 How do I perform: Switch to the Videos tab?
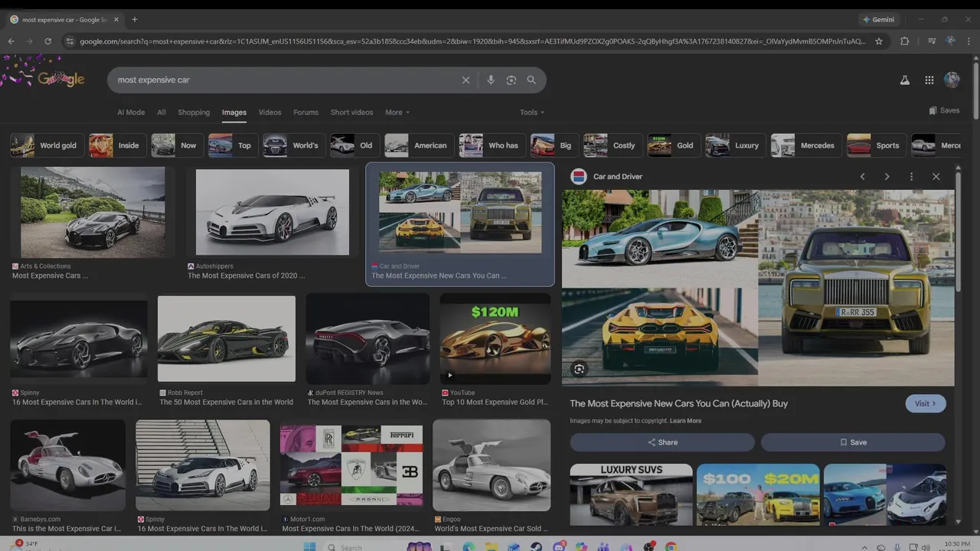click(x=269, y=112)
